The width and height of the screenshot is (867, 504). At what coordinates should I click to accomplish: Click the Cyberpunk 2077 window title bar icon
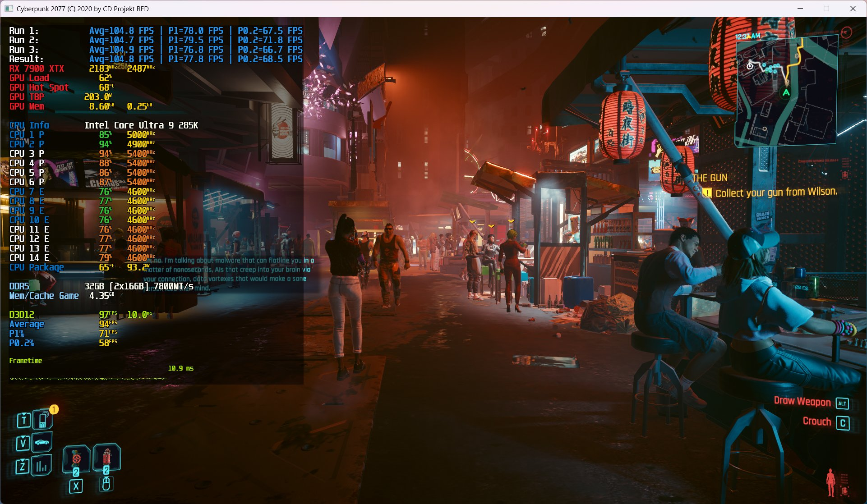click(9, 9)
